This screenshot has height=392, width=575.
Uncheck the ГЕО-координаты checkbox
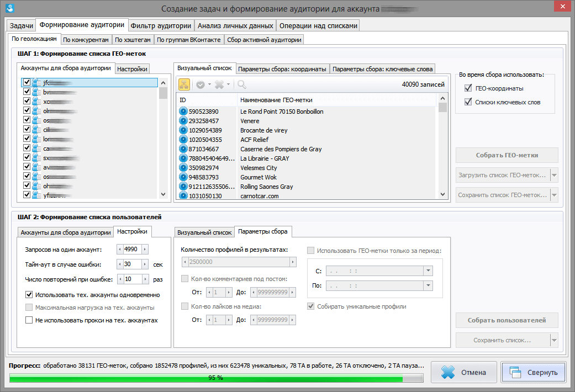click(468, 88)
